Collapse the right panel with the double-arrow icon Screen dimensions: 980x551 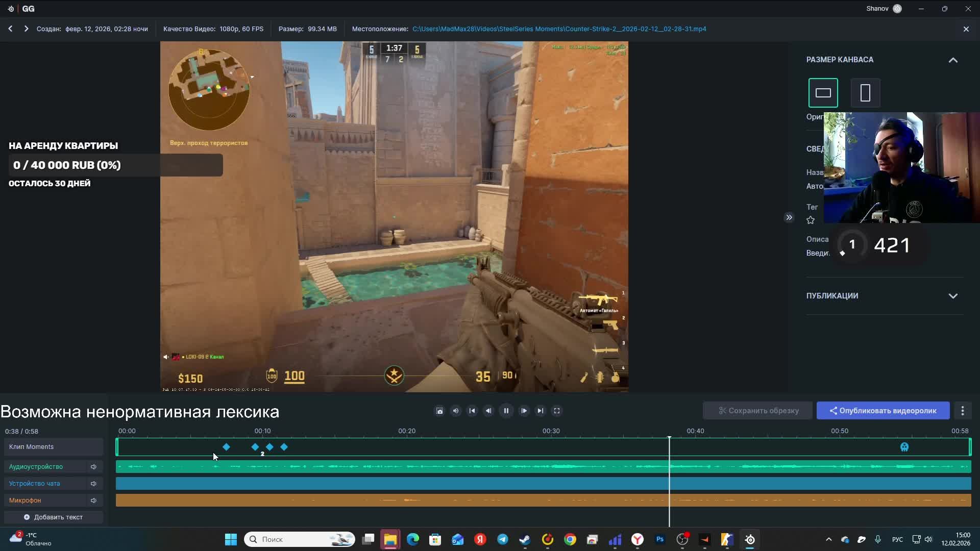pyautogui.click(x=789, y=217)
